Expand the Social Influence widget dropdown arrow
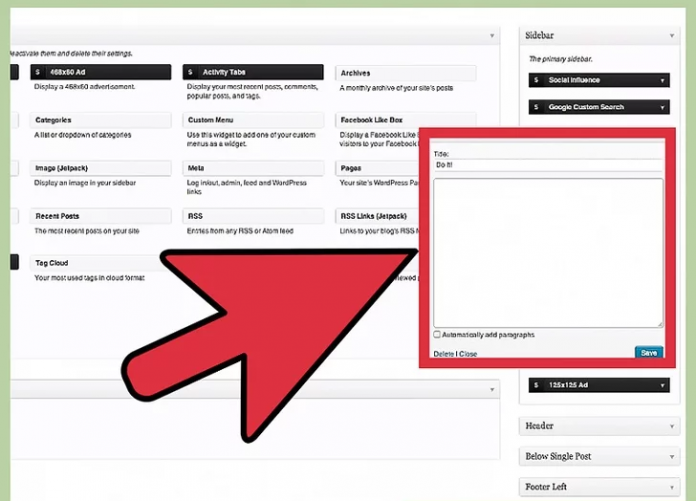This screenshot has width=696, height=501. tap(661, 80)
